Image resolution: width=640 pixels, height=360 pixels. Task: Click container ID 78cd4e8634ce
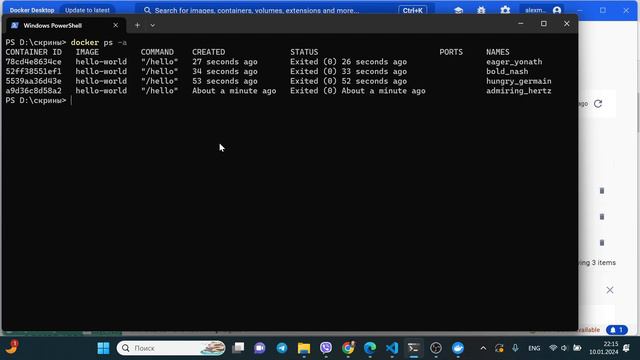(33, 62)
